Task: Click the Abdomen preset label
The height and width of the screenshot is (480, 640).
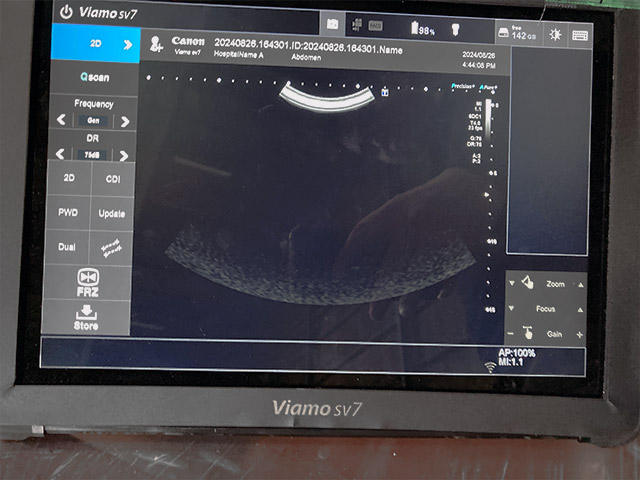Action: click(306, 58)
